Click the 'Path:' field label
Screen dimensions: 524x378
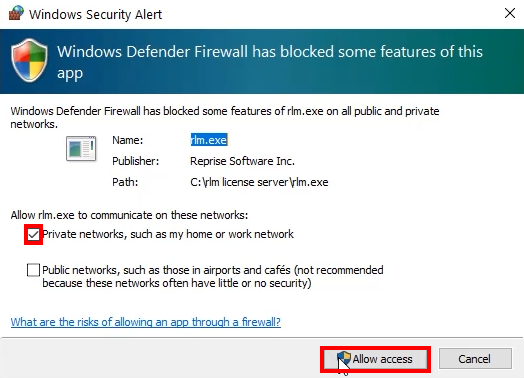125,182
